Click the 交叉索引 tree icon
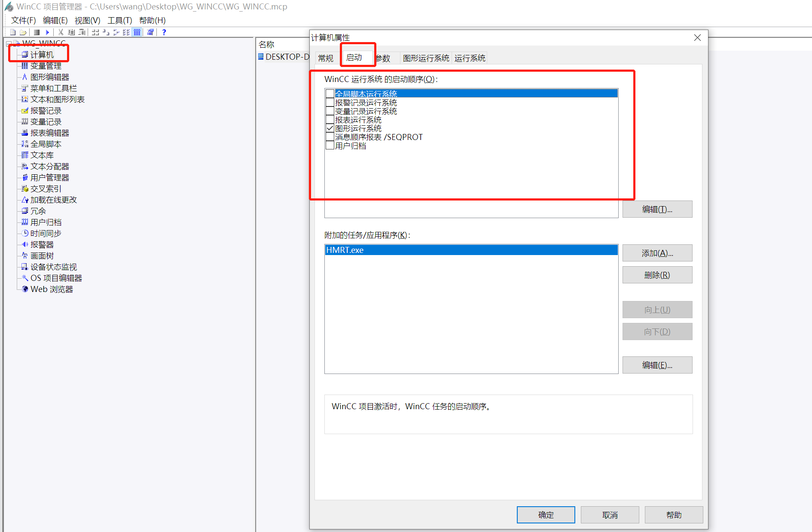 coord(25,188)
